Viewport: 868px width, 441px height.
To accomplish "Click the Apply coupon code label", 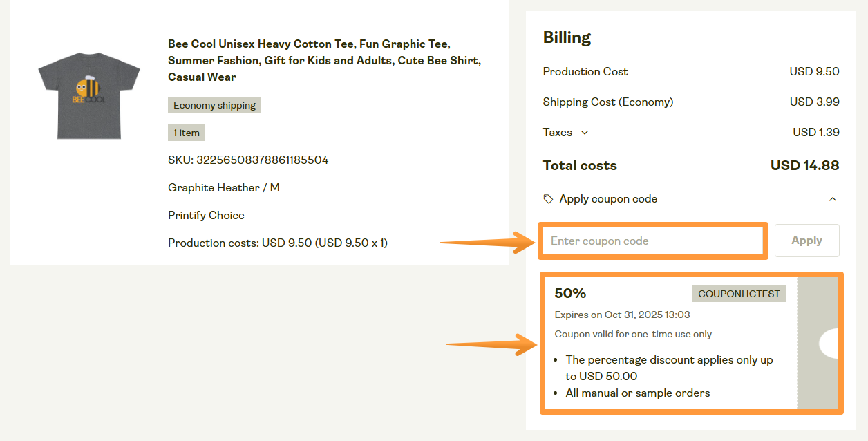I will (608, 199).
